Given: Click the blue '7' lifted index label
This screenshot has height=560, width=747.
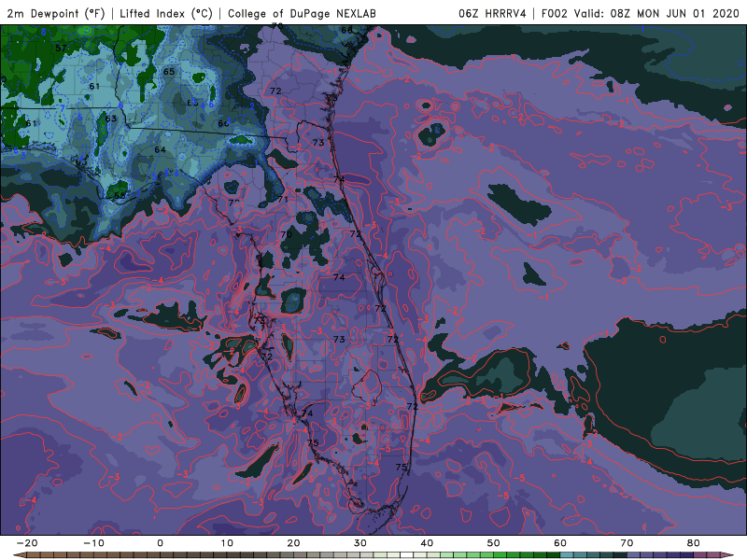Looking at the screenshot, I should (x=63, y=109).
